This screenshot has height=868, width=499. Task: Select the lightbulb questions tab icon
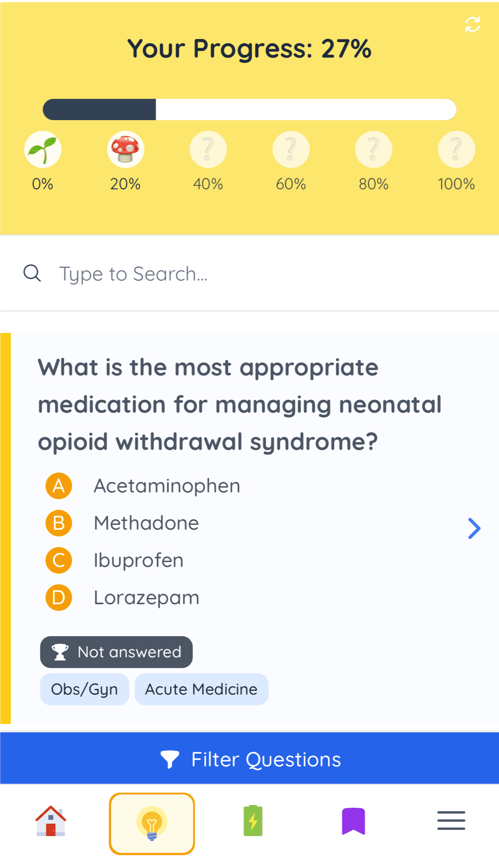[x=152, y=823]
